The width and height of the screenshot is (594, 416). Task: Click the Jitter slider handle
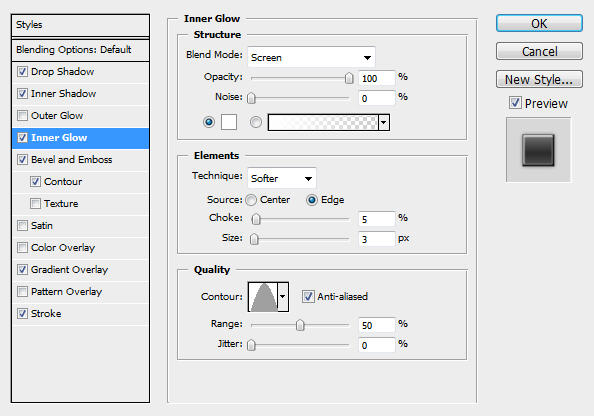click(x=251, y=345)
